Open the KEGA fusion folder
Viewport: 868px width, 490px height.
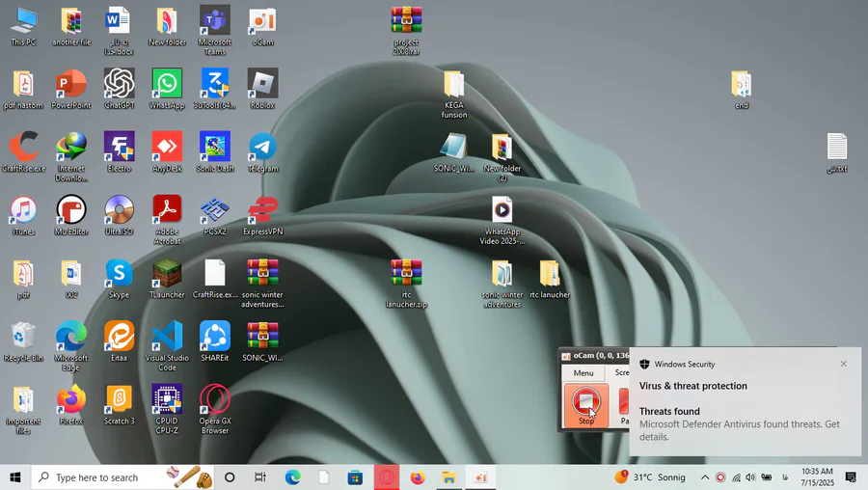pos(454,95)
